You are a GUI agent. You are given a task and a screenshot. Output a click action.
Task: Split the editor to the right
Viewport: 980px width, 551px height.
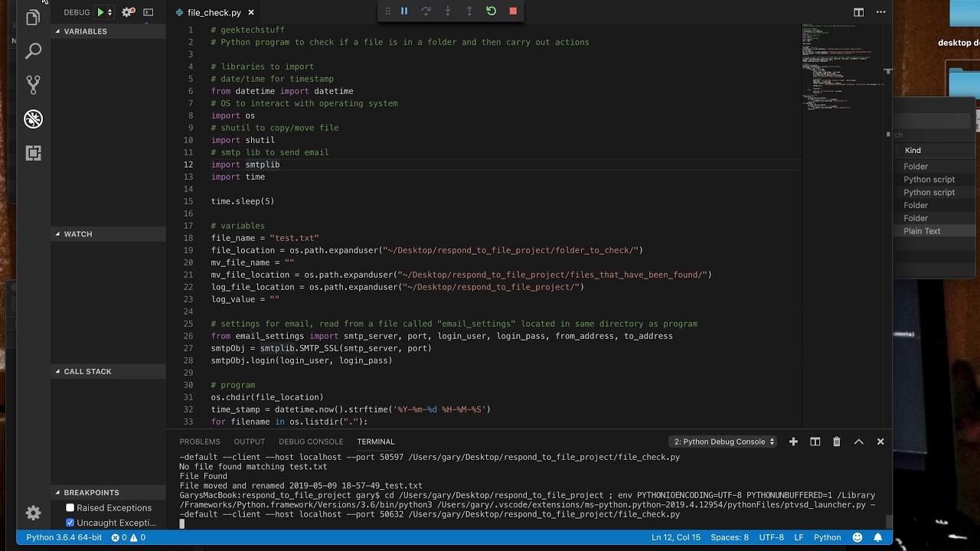tap(859, 12)
